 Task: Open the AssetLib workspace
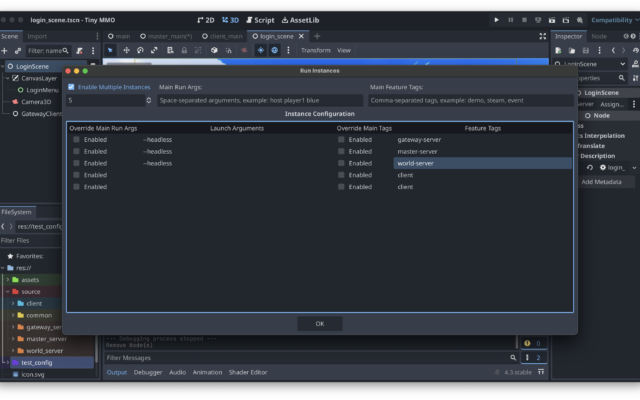300,20
